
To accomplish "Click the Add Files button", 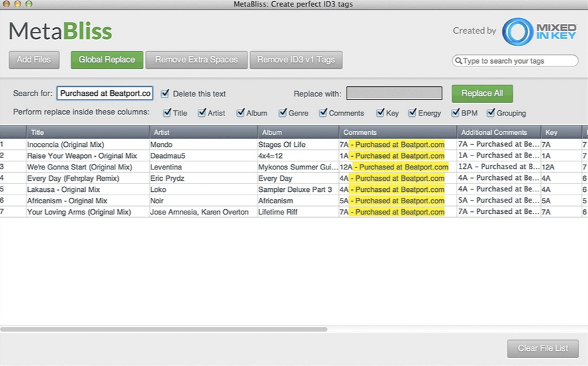I will pos(34,60).
